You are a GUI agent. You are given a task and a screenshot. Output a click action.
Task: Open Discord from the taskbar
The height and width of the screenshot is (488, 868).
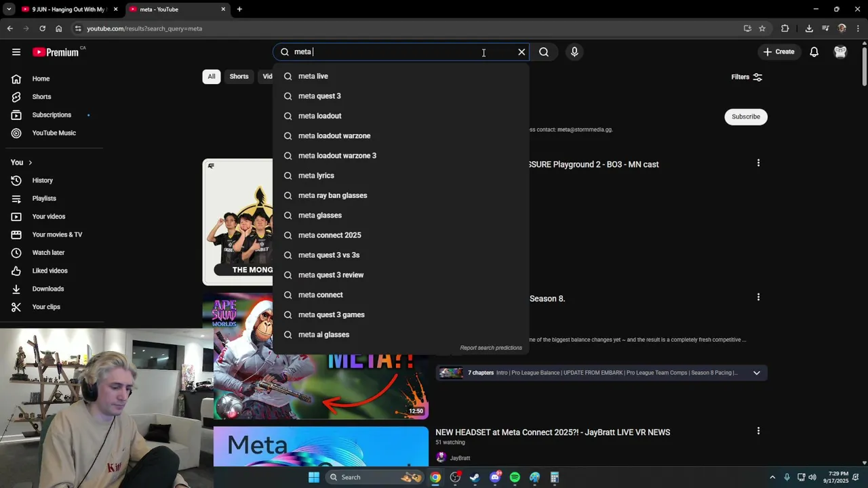pos(495,477)
